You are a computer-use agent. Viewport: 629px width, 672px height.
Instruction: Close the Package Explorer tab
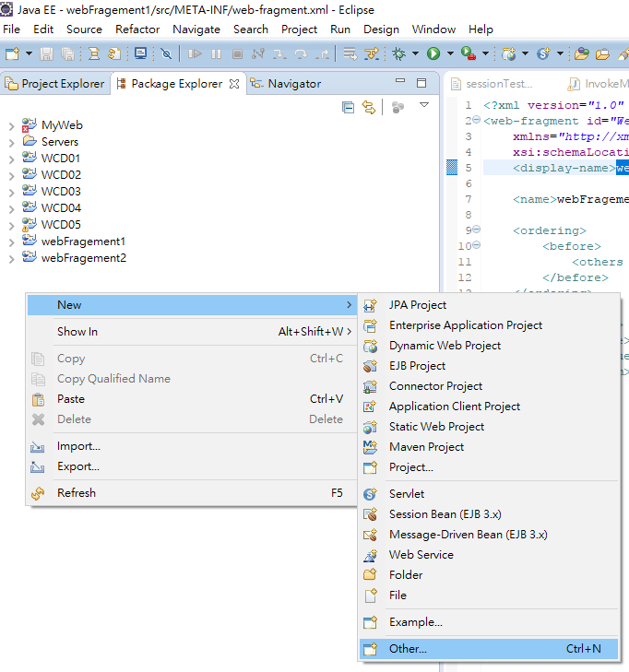tap(234, 84)
